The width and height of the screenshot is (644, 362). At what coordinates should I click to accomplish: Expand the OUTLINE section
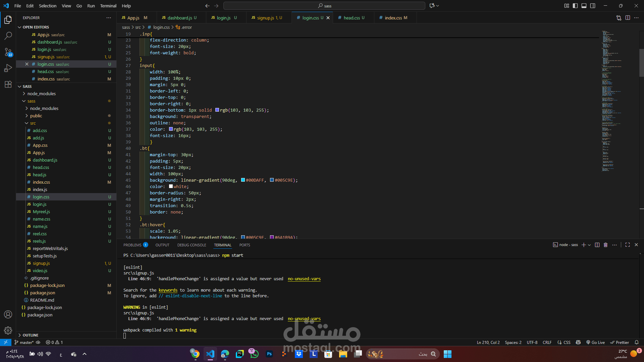[x=30, y=335]
